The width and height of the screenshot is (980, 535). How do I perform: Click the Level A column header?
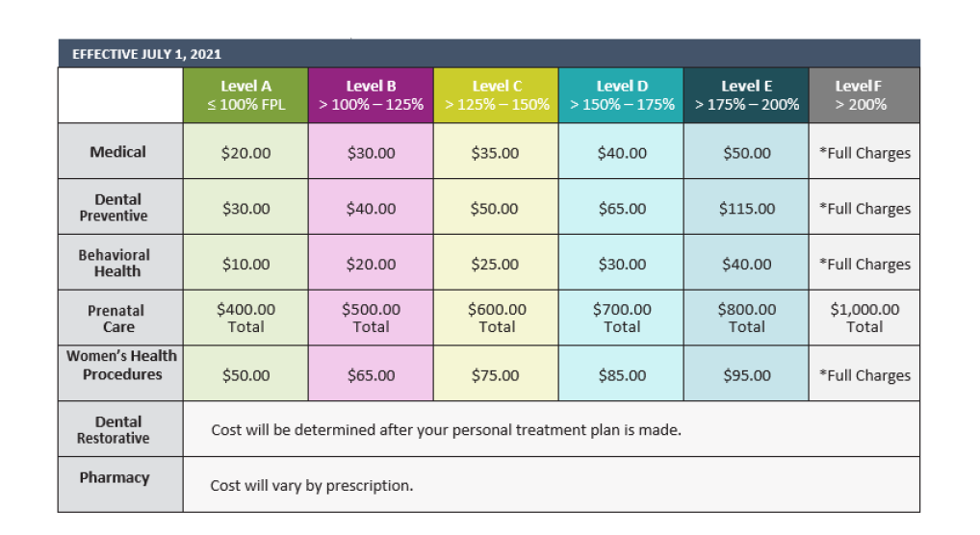[245, 95]
